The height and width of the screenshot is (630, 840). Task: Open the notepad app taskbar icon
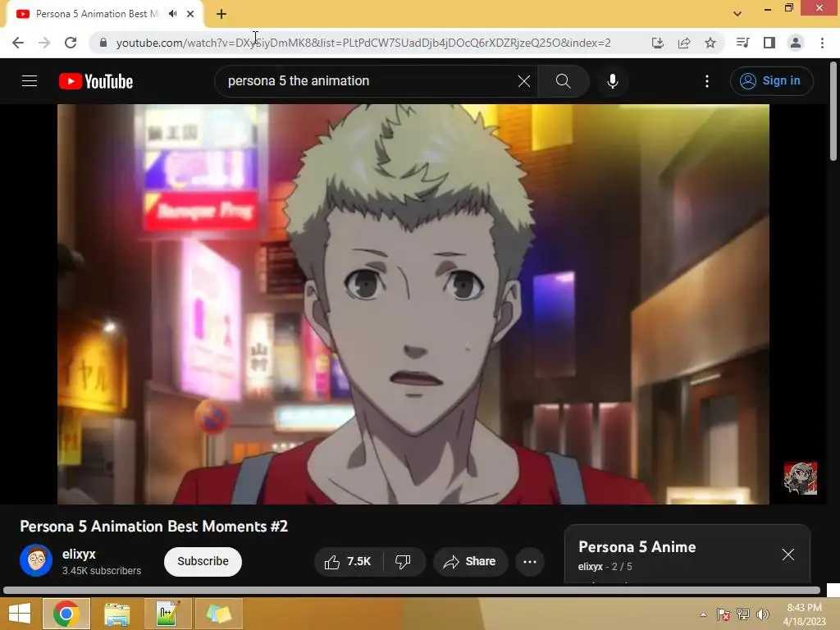point(167,614)
